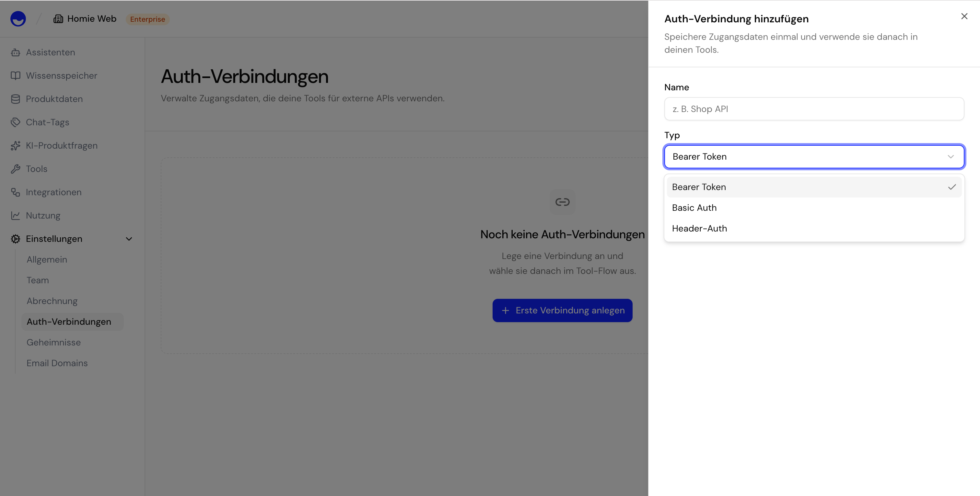Click the Einstellungen gear icon

[15, 239]
